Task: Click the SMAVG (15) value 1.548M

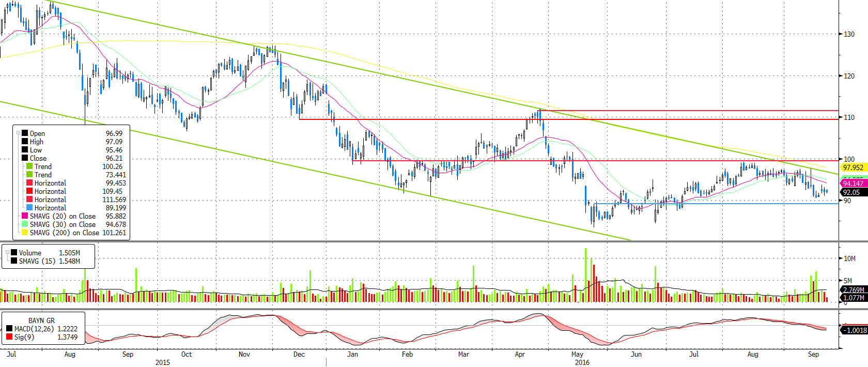Action: pos(69,261)
